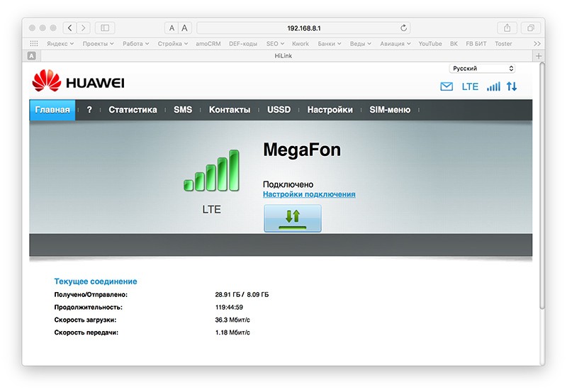Click the 119:44:59 duration value
This screenshot has width=567, height=392.
229,308
